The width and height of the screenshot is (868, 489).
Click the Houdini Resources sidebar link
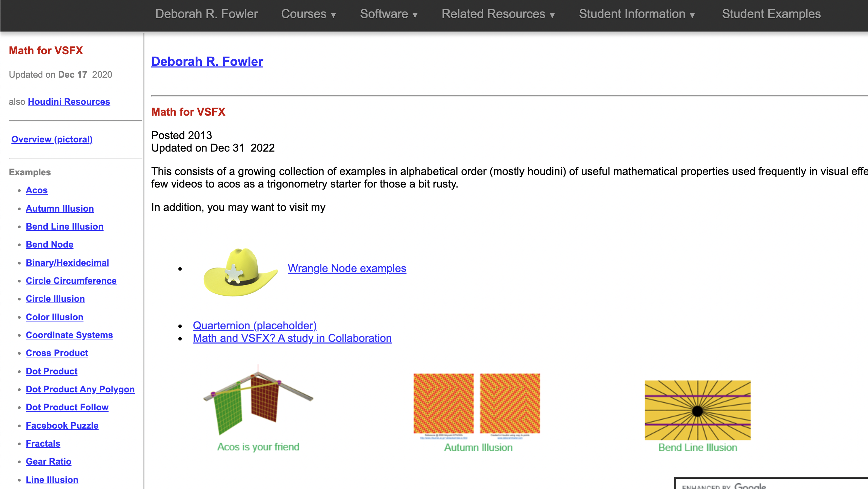pyautogui.click(x=69, y=102)
